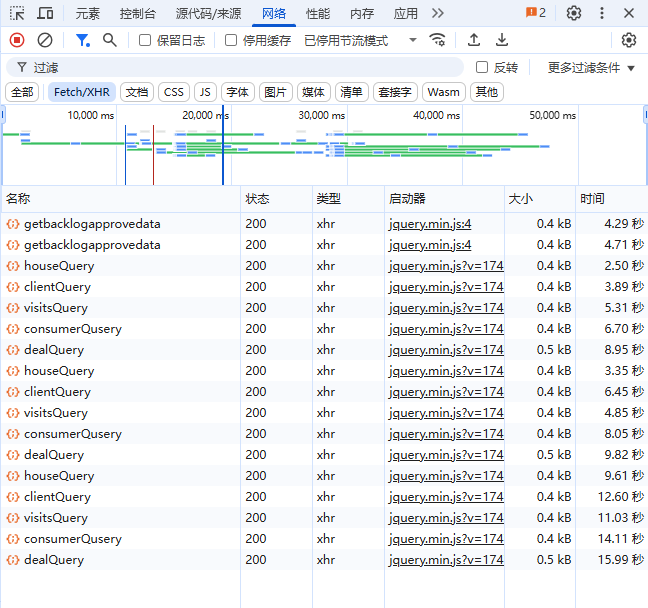Switch to the 应用 tab
The width and height of the screenshot is (648, 608).
405,14
